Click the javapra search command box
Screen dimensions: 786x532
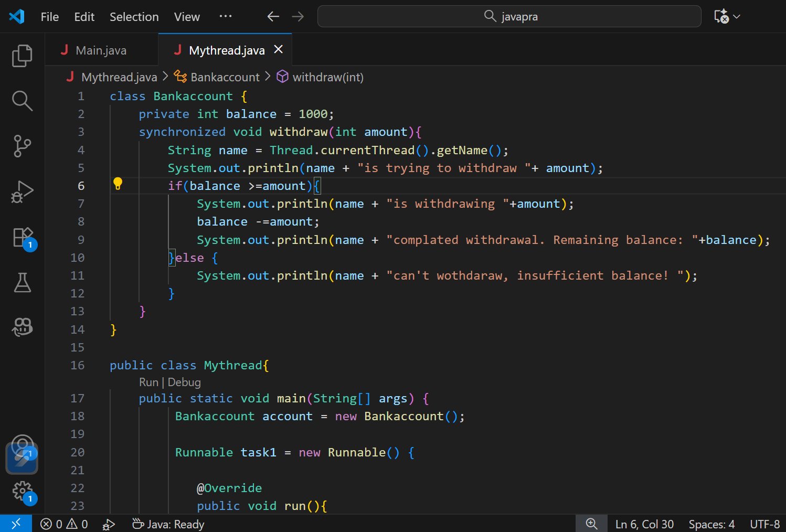pyautogui.click(x=509, y=17)
